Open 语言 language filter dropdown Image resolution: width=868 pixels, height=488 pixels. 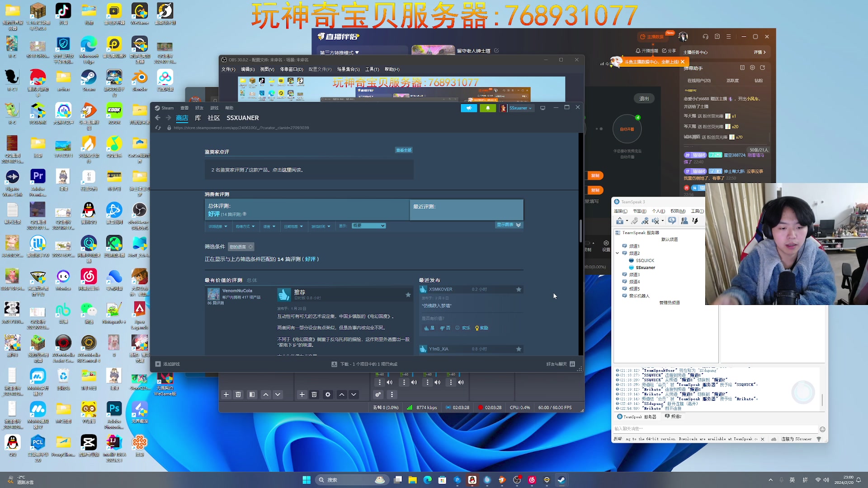(269, 226)
